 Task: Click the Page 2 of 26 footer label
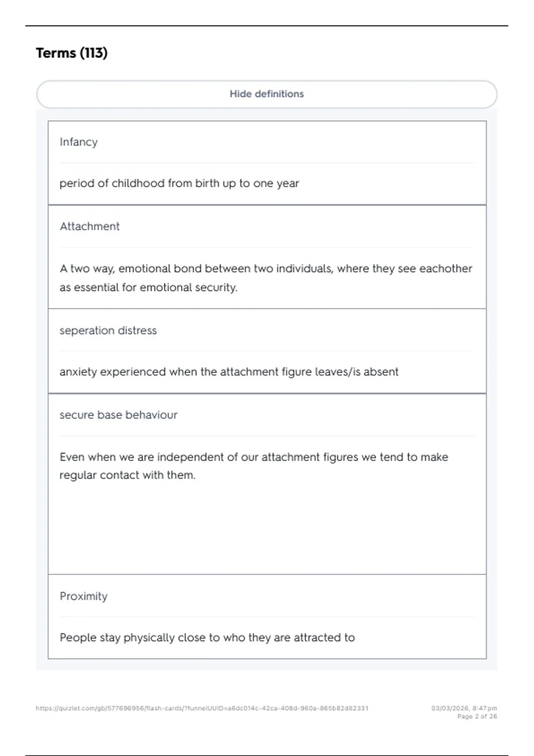pyautogui.click(x=477, y=716)
